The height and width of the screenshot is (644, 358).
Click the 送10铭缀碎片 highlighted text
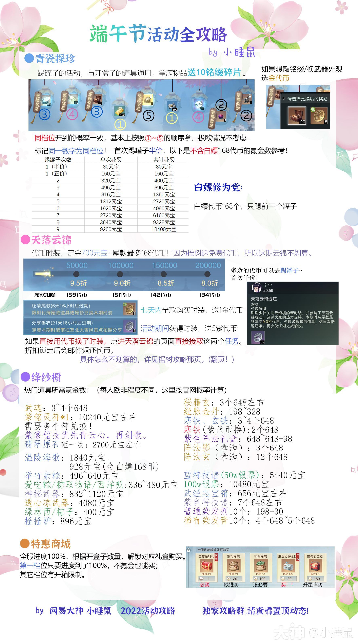[x=214, y=72]
